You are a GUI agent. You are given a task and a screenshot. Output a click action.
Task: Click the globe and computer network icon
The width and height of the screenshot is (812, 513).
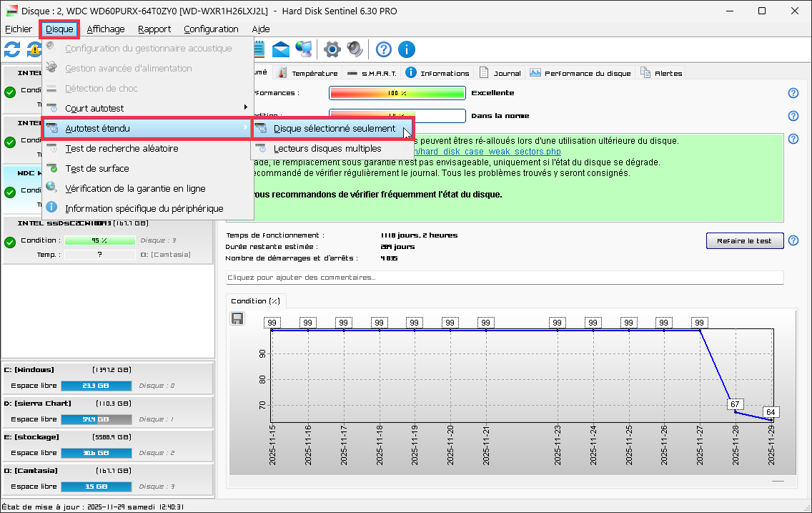point(303,49)
